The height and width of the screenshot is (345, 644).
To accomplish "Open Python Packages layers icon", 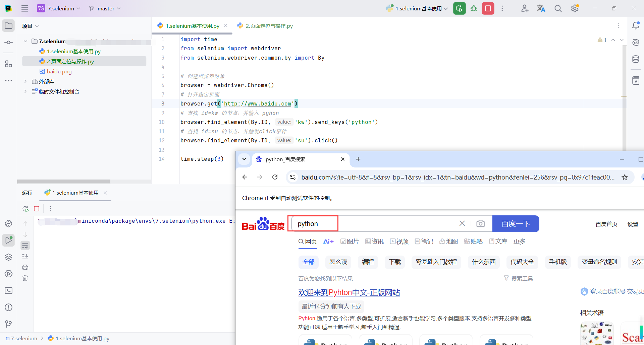I will (8, 257).
